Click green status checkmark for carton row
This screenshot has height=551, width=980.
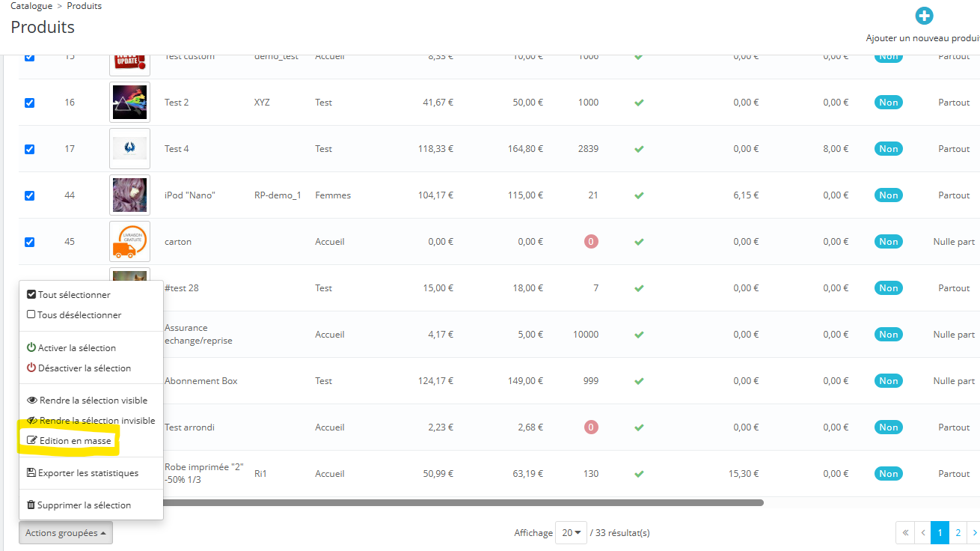(639, 242)
